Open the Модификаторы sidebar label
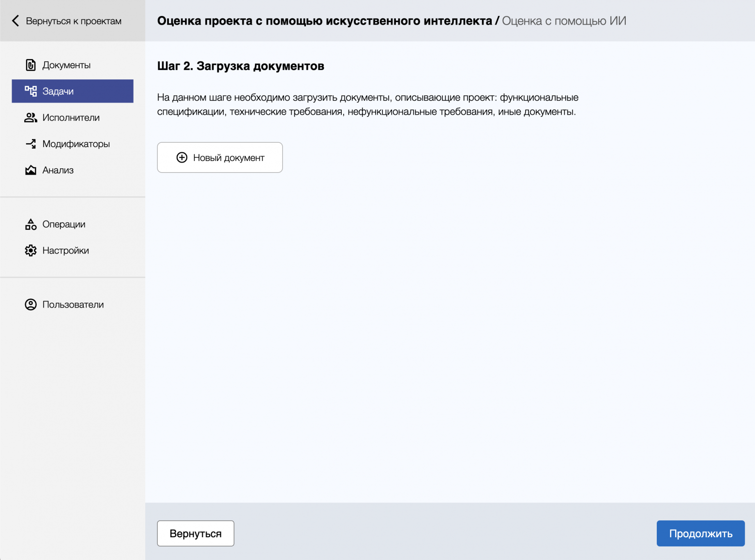755x560 pixels. (76, 144)
